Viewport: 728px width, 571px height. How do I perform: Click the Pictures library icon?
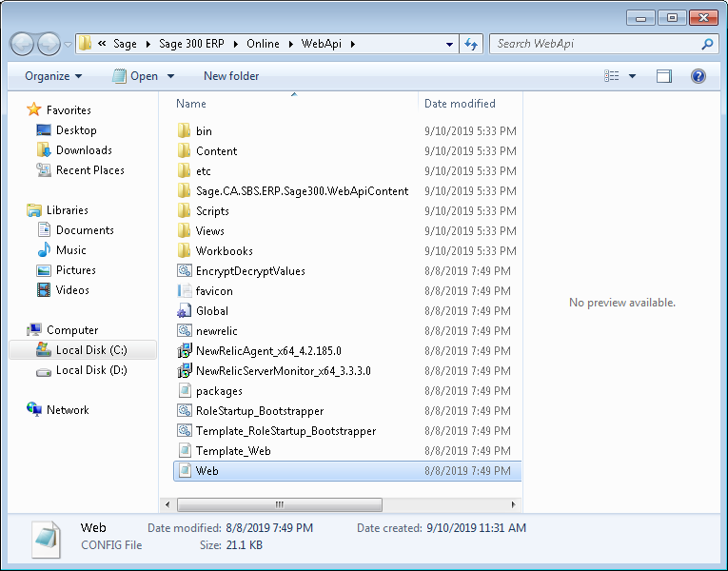pos(44,269)
